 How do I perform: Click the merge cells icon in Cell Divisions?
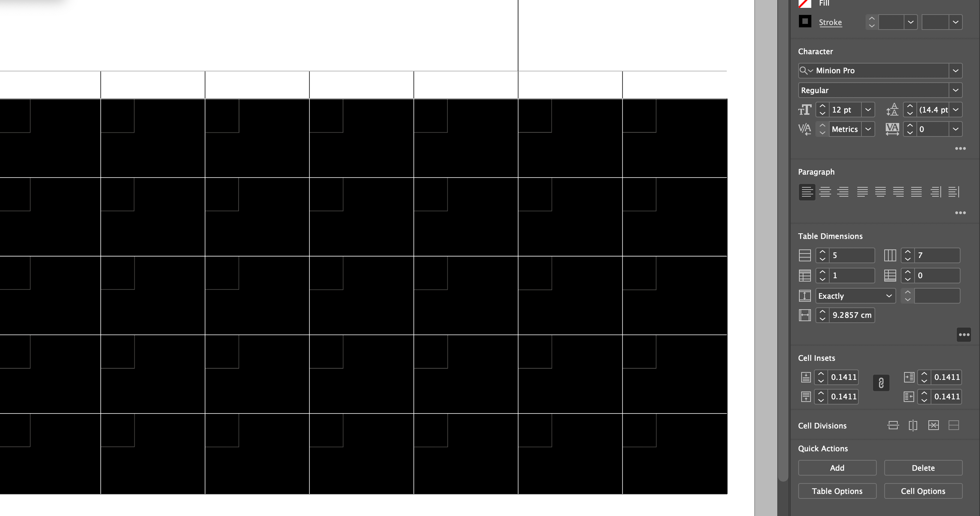tap(933, 426)
